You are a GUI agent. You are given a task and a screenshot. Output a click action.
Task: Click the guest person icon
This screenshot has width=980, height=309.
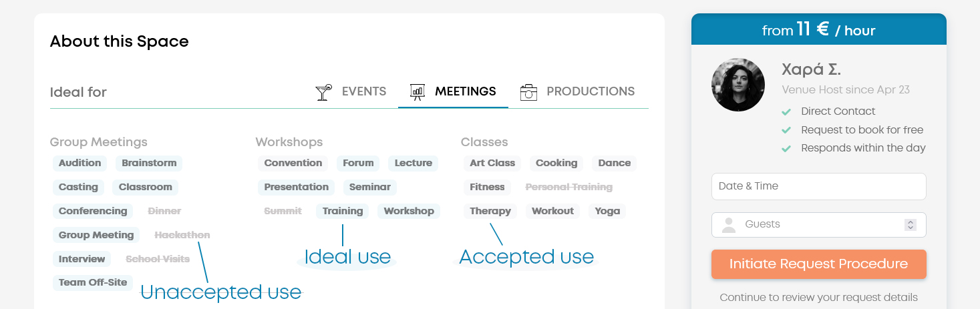click(x=729, y=224)
